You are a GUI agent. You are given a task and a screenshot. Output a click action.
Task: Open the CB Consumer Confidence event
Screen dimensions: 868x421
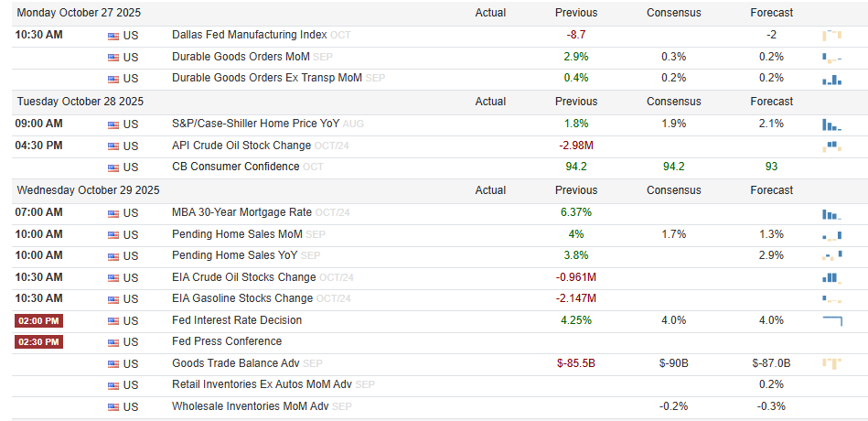(x=235, y=167)
